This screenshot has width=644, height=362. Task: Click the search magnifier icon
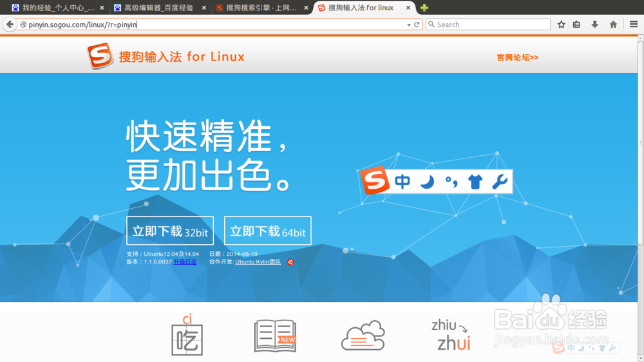(x=431, y=24)
